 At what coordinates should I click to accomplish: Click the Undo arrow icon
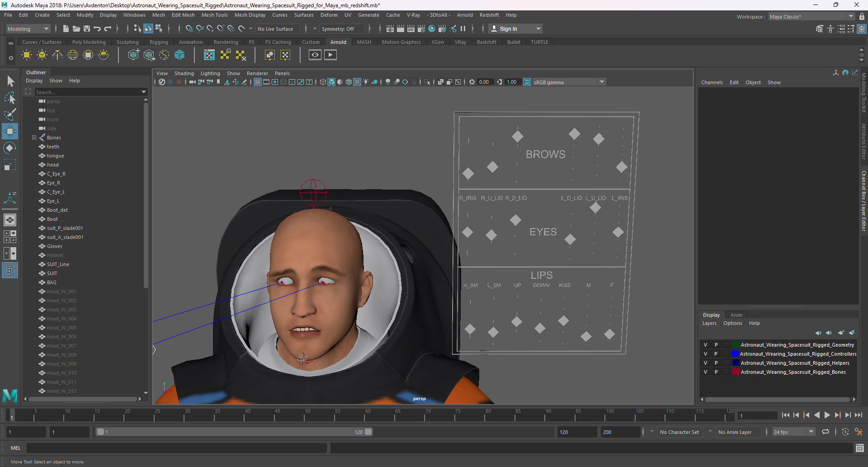point(97,29)
